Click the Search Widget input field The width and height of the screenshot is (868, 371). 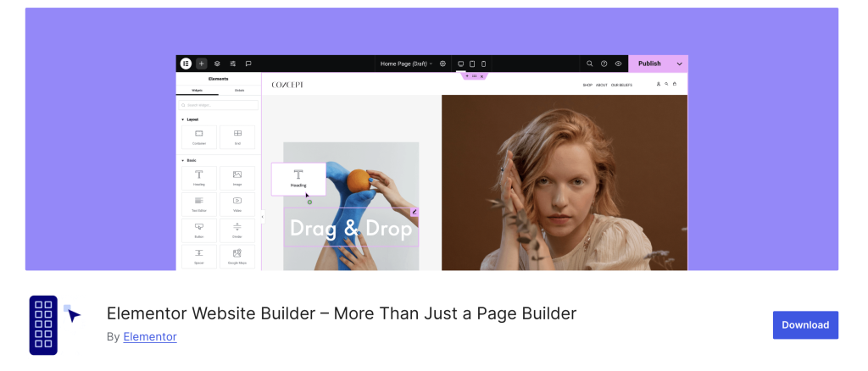218,105
